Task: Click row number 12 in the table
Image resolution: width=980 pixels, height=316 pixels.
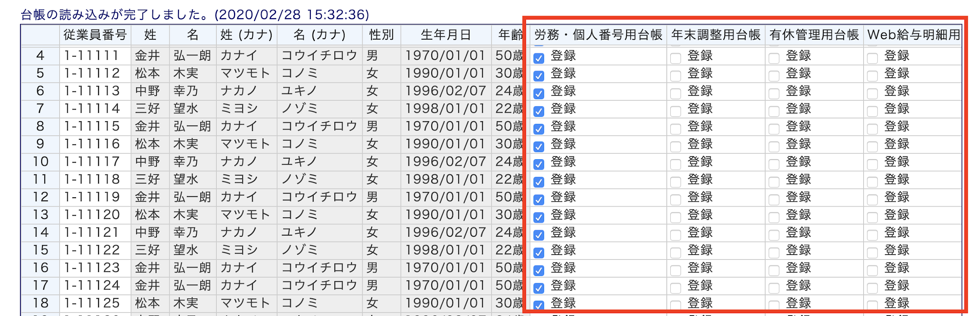Action: click(40, 197)
